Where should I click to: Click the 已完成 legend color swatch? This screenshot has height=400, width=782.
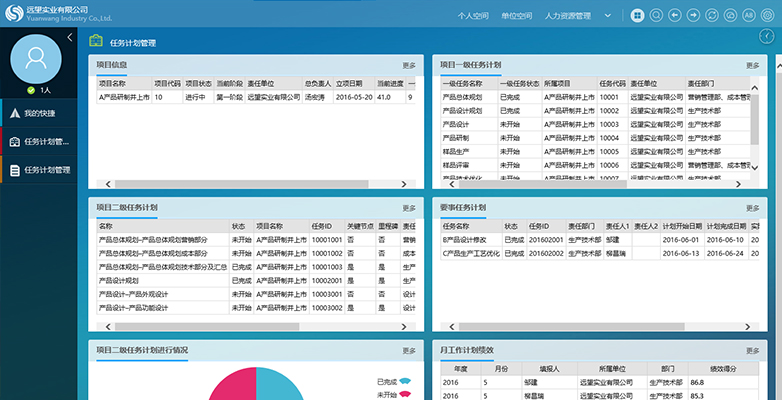click(x=407, y=381)
